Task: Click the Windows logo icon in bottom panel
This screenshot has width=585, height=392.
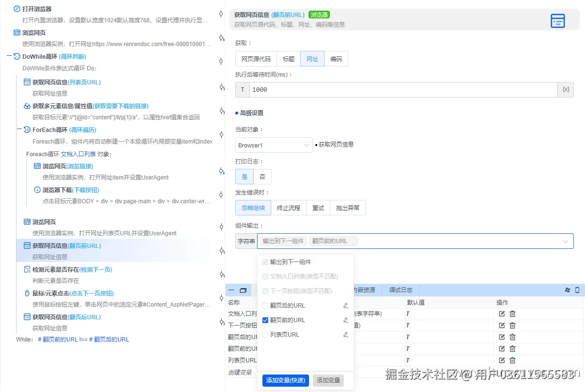Action: [x=568, y=290]
